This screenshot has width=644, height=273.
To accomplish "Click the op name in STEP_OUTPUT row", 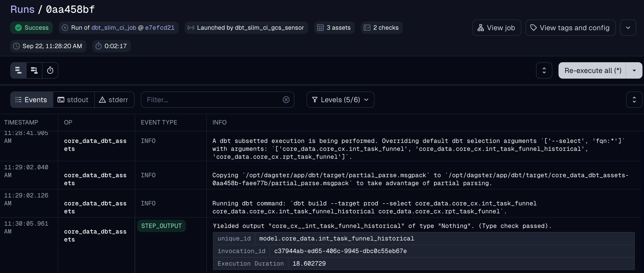I will 95,235.
